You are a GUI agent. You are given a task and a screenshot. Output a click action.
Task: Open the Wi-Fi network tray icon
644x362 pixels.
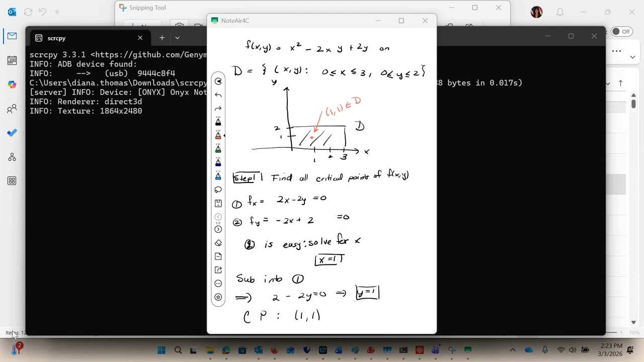click(x=561, y=350)
